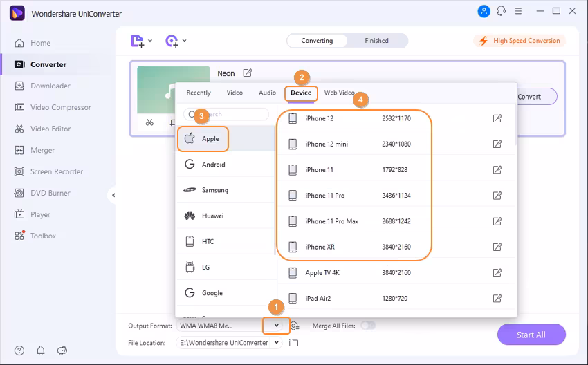
Task: Open Screen Recorder tool
Action: point(48,171)
